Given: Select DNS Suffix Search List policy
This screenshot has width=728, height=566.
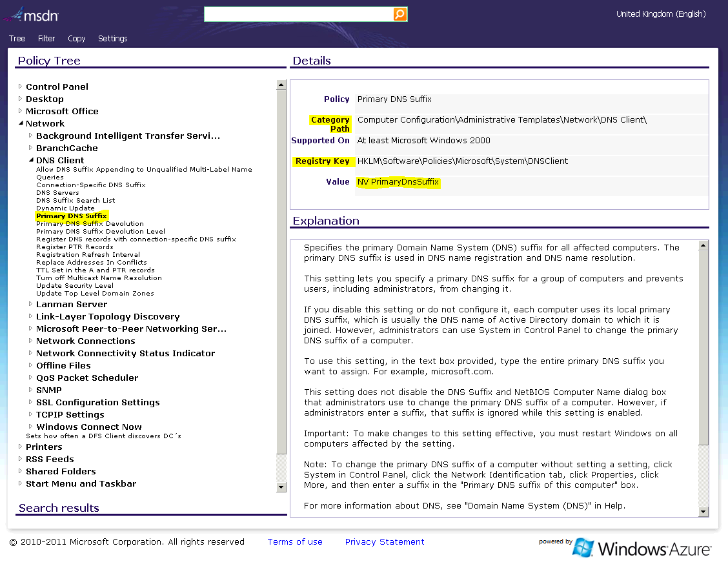Looking at the screenshot, I should (x=76, y=201).
